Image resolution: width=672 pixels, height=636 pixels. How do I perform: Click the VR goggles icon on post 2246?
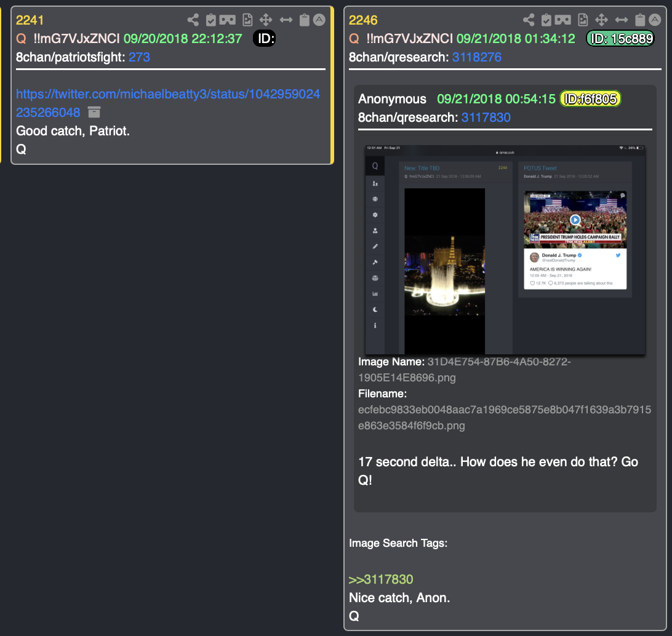pyautogui.click(x=562, y=20)
